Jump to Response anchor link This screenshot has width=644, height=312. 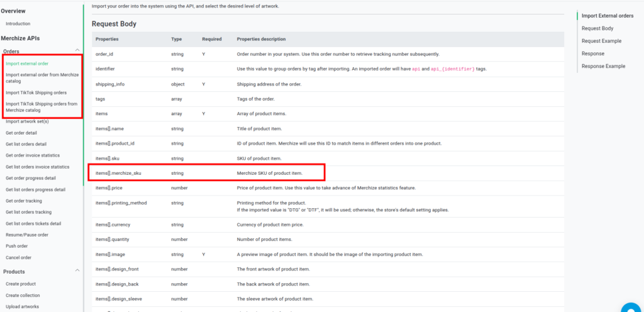592,53
